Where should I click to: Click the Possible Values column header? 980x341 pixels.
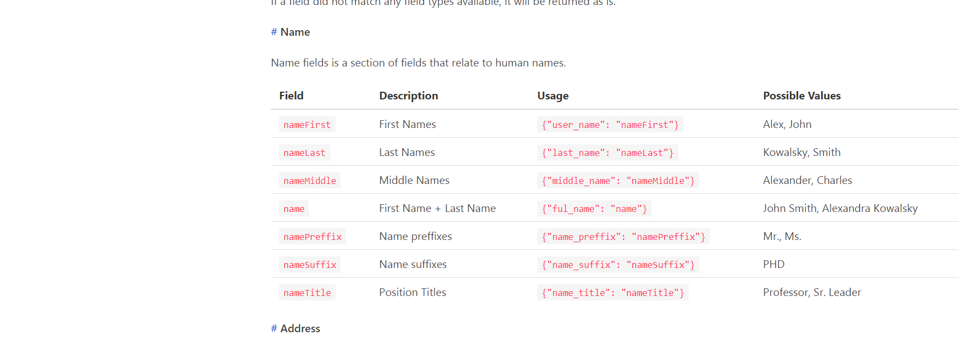click(x=801, y=96)
